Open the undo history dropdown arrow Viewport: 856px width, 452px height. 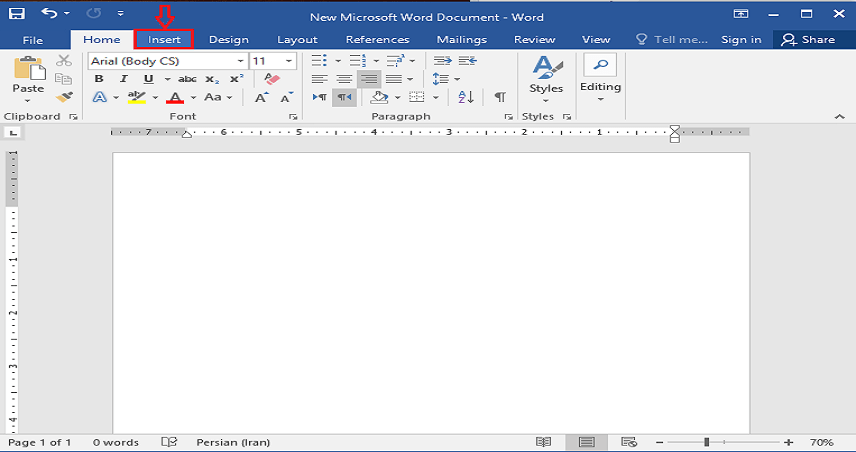(67, 14)
